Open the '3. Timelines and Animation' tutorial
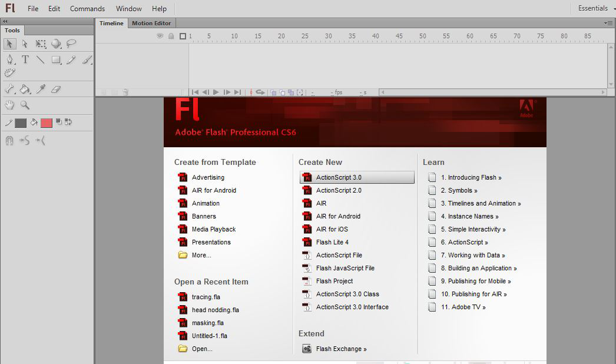 tap(481, 203)
